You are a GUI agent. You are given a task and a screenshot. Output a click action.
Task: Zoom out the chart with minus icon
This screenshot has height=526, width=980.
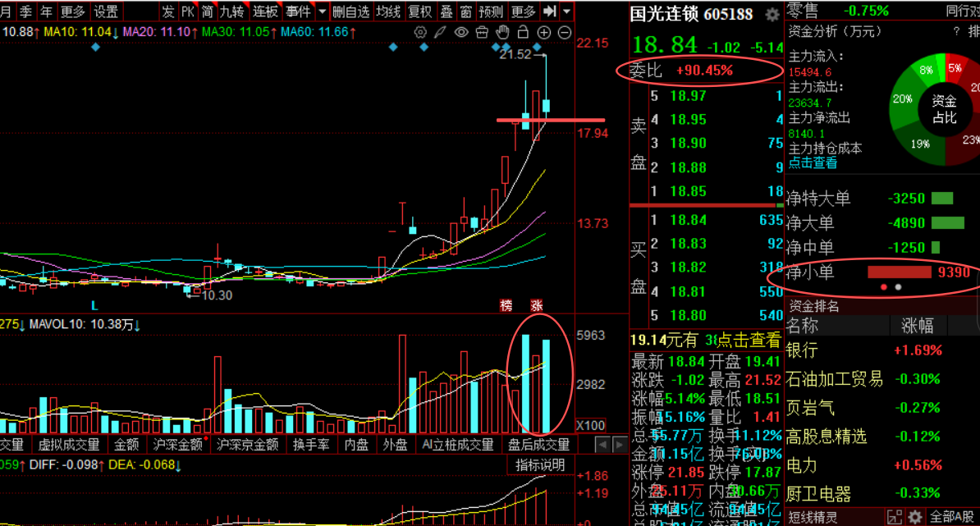[x=565, y=33]
